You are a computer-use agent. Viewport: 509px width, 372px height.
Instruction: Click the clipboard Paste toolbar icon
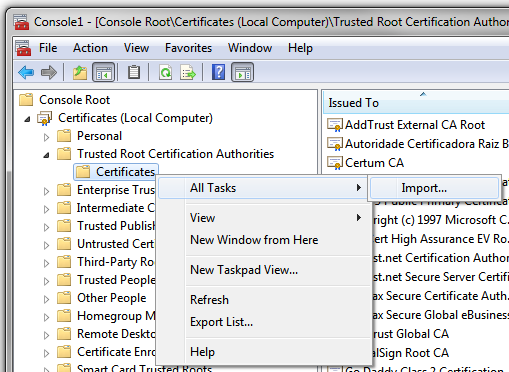(x=134, y=72)
